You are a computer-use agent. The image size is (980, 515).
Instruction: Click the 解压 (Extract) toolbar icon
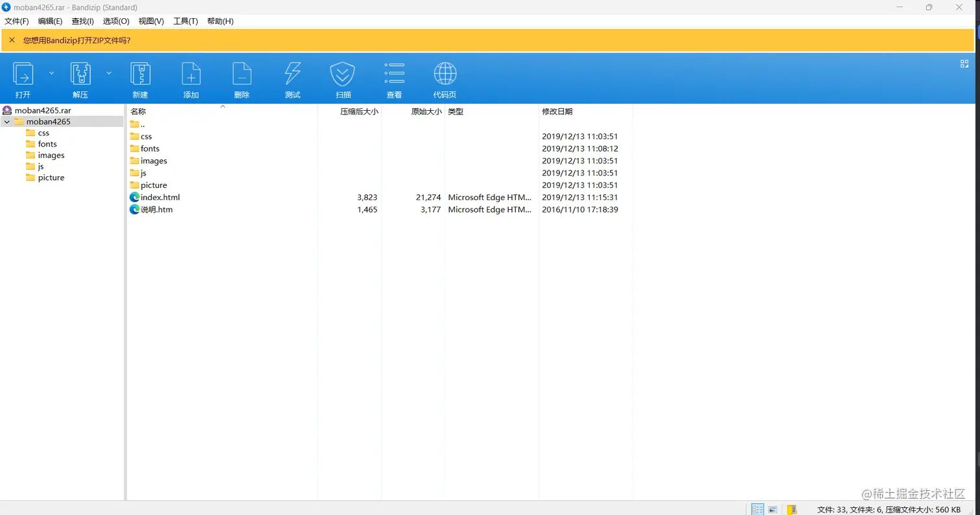click(x=80, y=74)
